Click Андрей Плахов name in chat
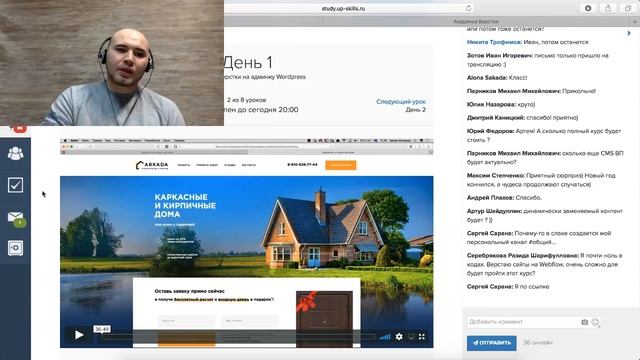This screenshot has width=640, height=360. [490, 198]
